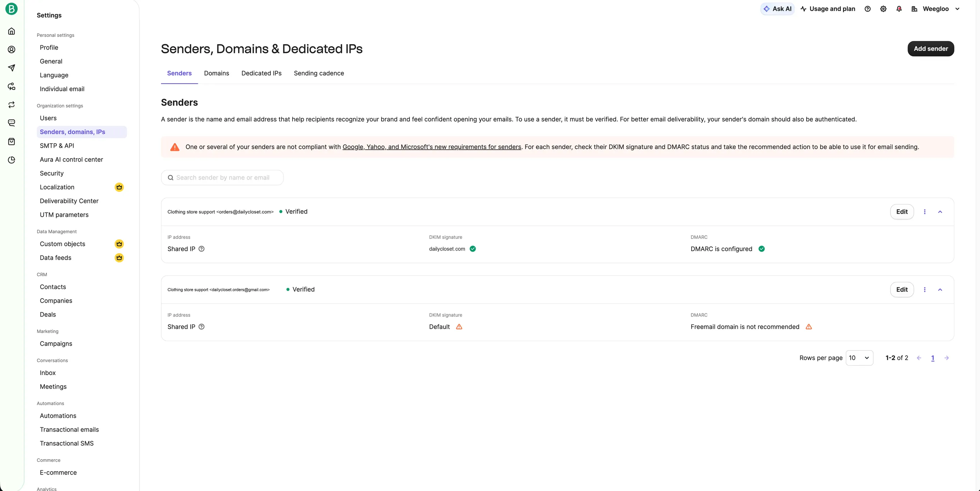This screenshot has width=980, height=491.
Task: Open more options for gmail sender
Action: 925,290
